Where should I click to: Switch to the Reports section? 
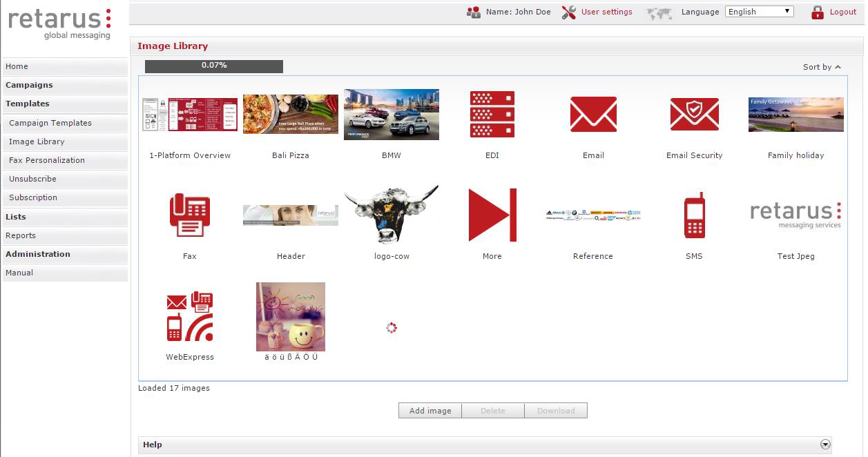[21, 235]
